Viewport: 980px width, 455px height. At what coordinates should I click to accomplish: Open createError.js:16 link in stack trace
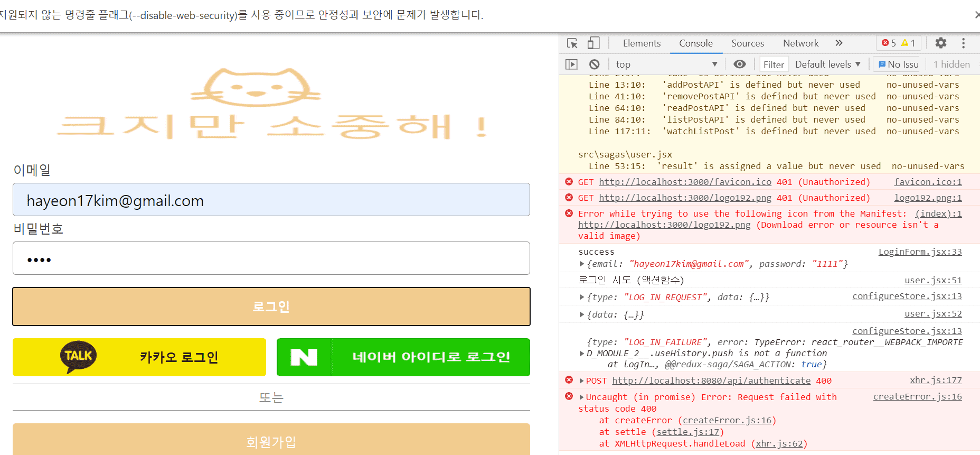click(727, 420)
